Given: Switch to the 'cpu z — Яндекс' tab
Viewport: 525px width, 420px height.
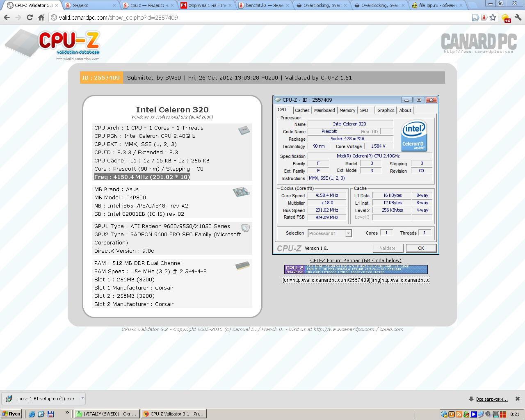Looking at the screenshot, I should [148, 5].
